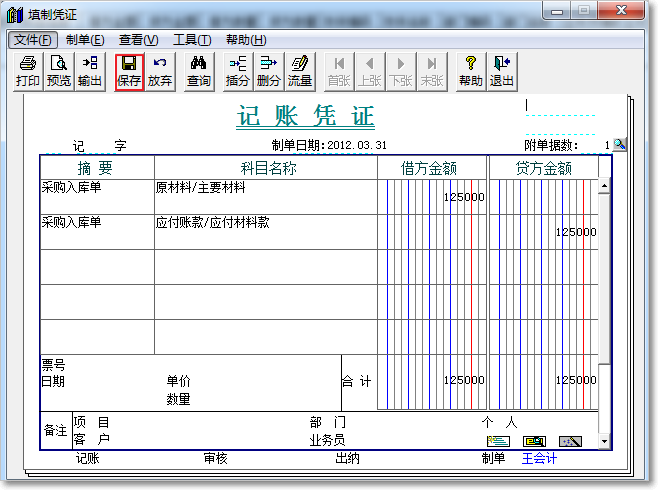Click the 记账凭证 title

click(x=306, y=116)
